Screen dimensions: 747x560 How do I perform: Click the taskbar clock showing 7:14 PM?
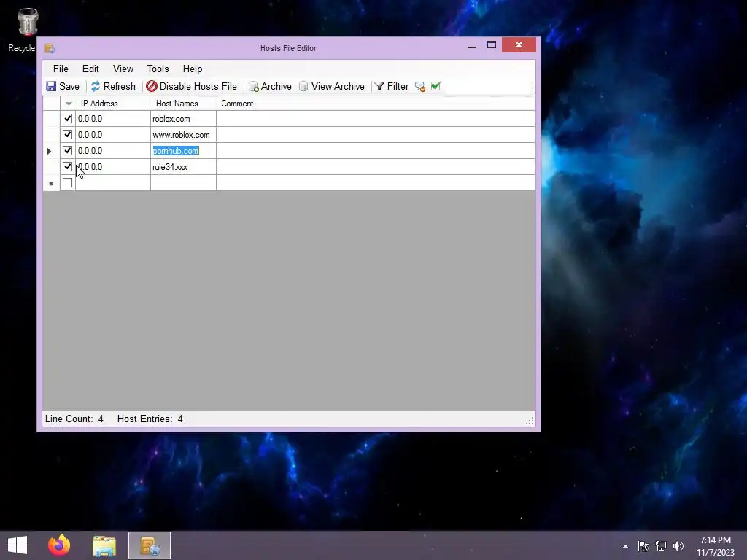pyautogui.click(x=715, y=546)
